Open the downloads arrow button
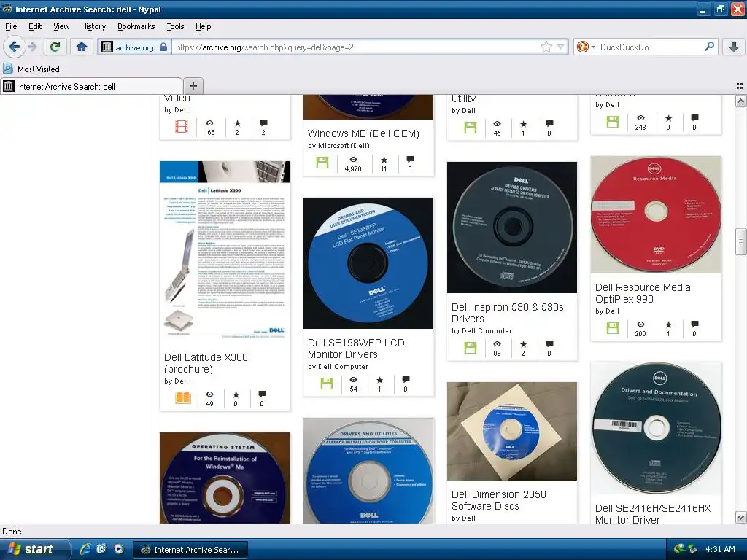The width and height of the screenshot is (747, 560). 734,47
